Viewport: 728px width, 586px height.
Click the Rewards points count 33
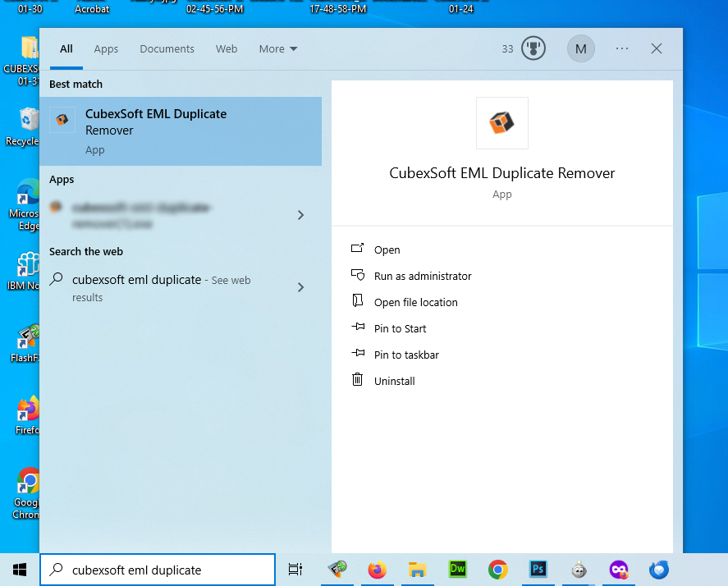point(507,48)
